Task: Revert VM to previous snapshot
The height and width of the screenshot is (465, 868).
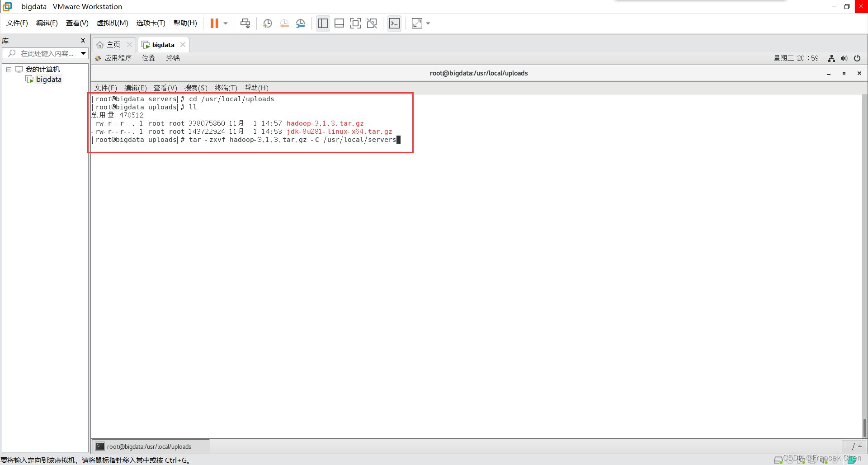Action: coord(284,23)
